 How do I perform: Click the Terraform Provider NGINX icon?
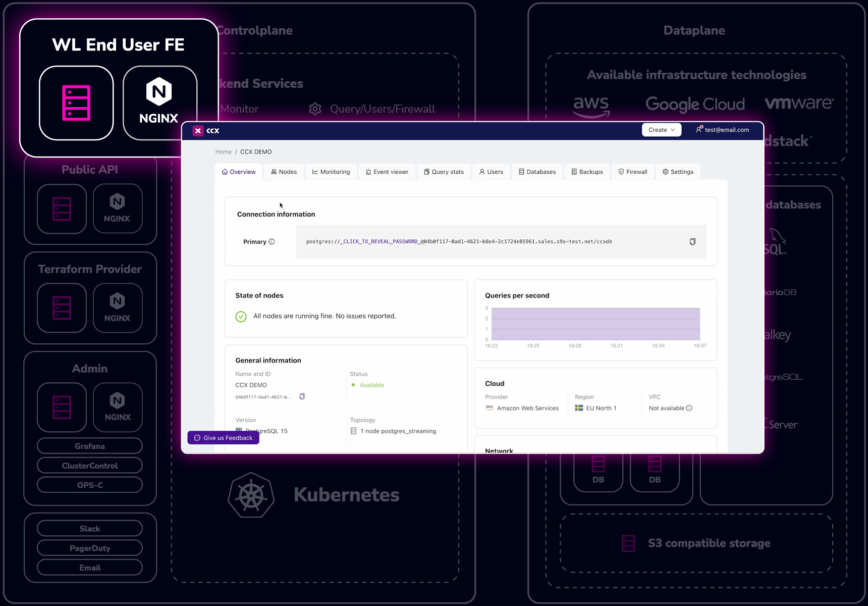pyautogui.click(x=118, y=308)
